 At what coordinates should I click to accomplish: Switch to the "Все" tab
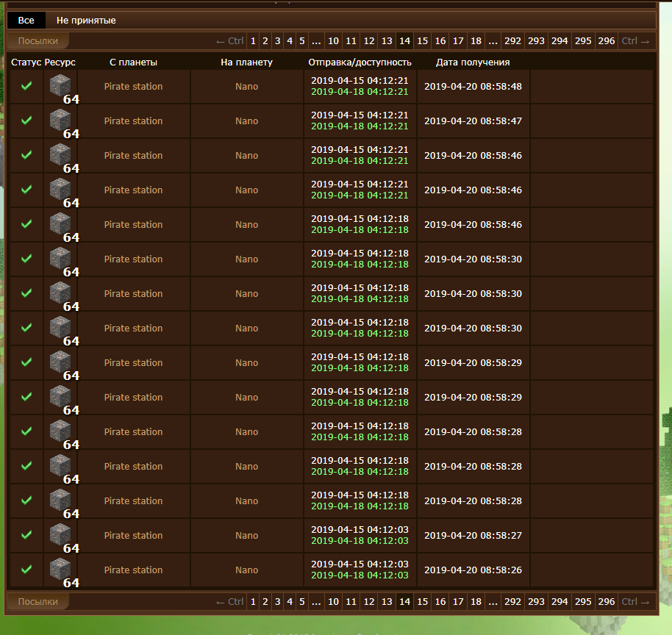click(x=26, y=21)
